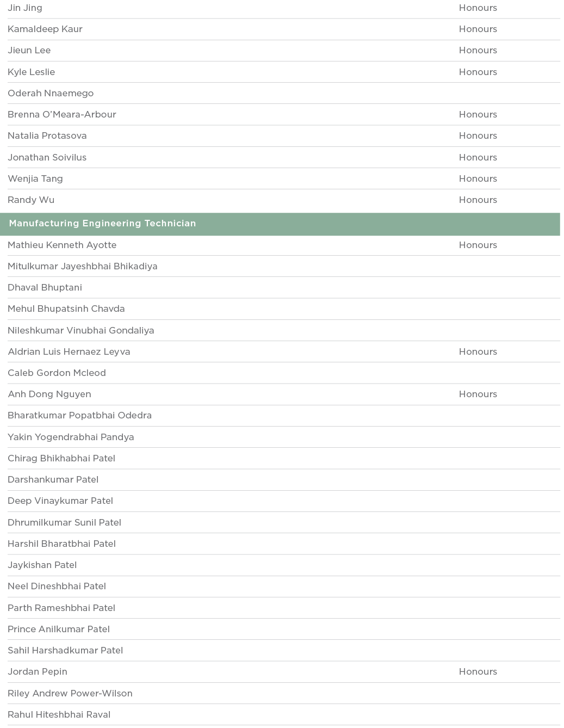The image size is (564, 728).
Task: Select Riley Andrew Power-Wilson
Action: pos(70,694)
